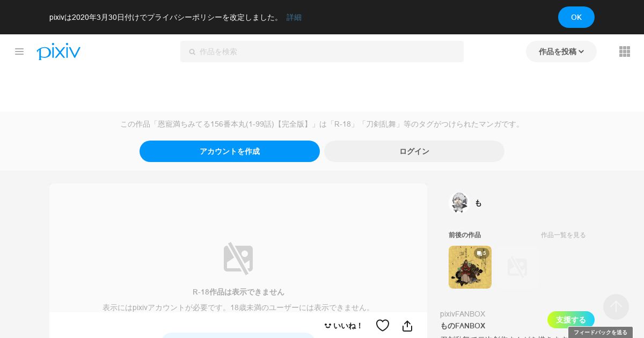Click the pixivFANBOX label
The width and height of the screenshot is (644, 338).
(463, 314)
